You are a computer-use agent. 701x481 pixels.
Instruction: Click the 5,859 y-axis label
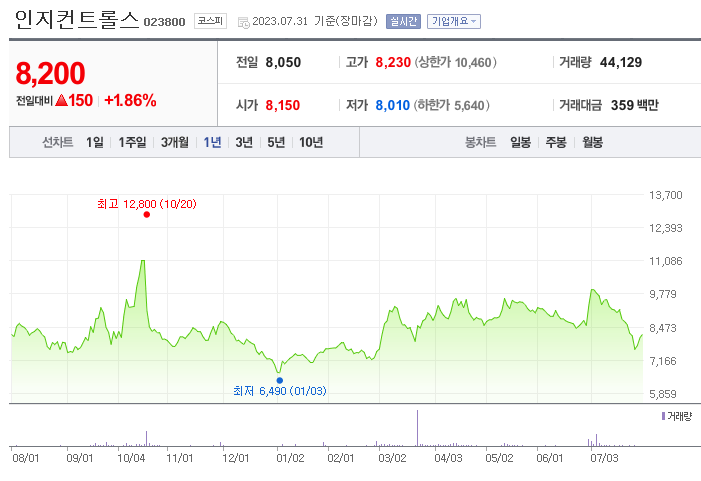(x=663, y=394)
